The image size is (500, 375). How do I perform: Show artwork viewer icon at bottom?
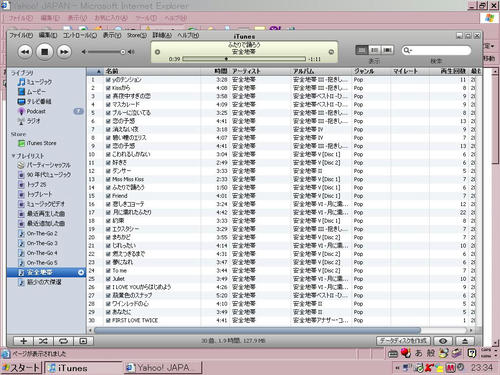[83, 341]
